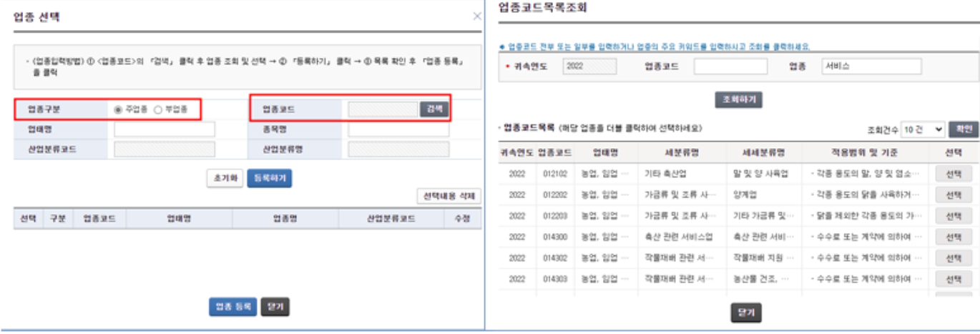
Task: Click the 검색 button next to 업종코드
Action: [434, 109]
